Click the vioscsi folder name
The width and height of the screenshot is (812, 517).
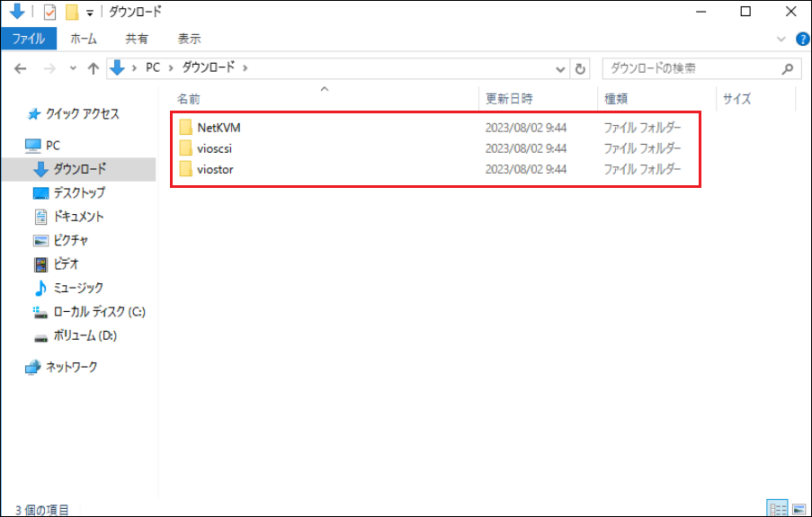pyautogui.click(x=214, y=148)
